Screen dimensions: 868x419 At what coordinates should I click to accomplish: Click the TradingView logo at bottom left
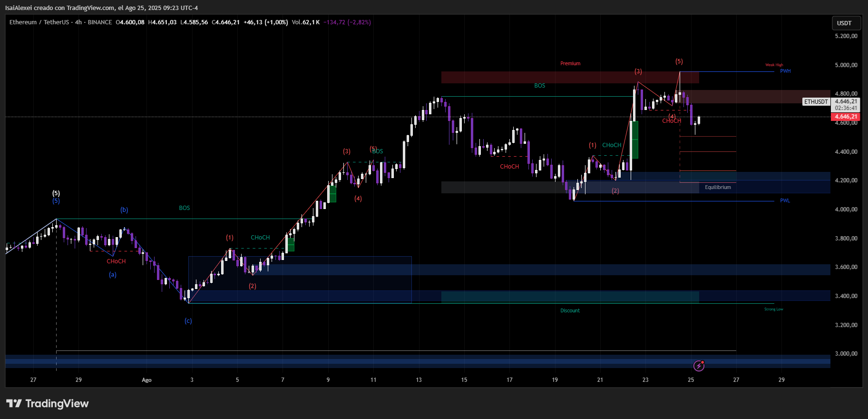pos(48,404)
